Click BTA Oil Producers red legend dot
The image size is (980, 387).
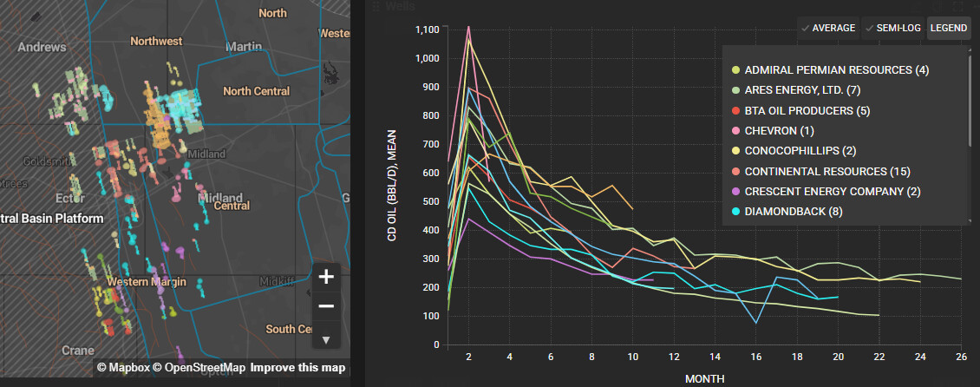tap(736, 110)
